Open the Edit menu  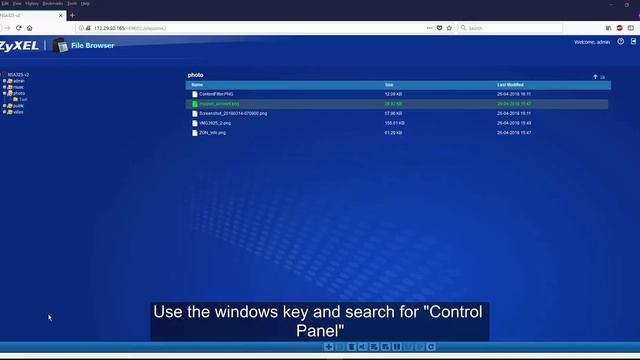5,4
